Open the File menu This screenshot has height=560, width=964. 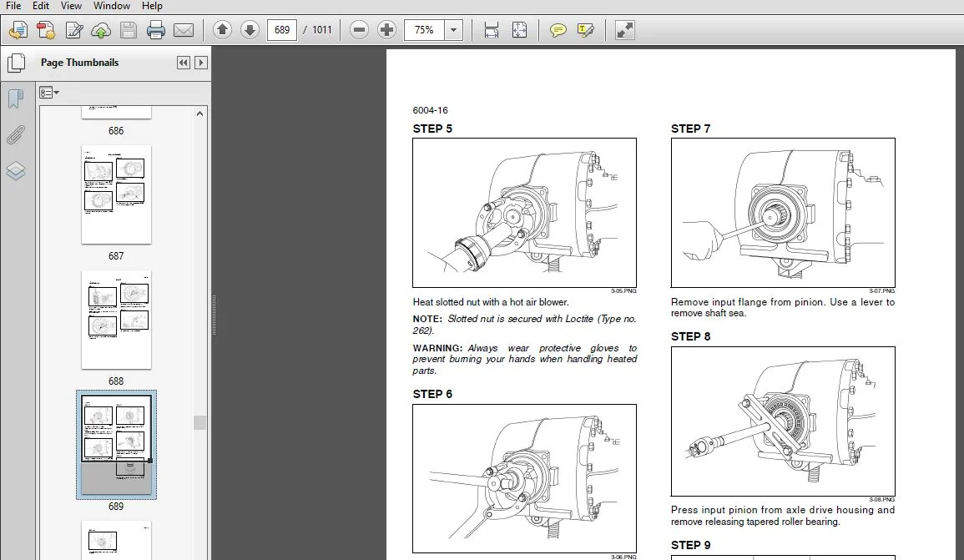coord(13,6)
